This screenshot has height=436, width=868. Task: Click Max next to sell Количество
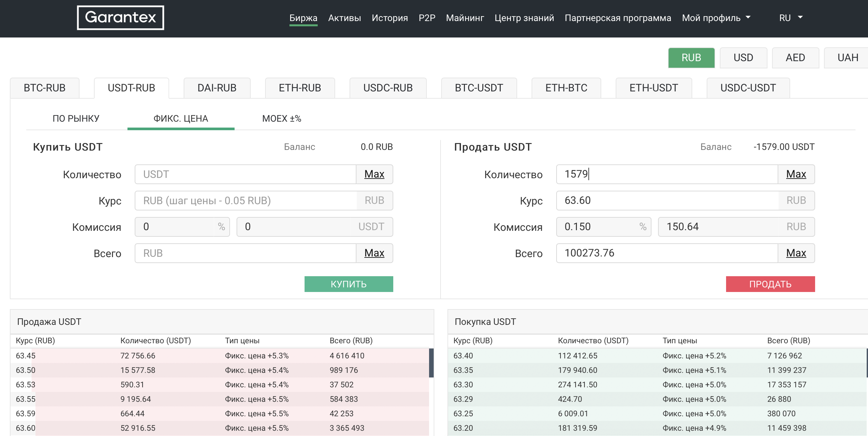point(796,174)
